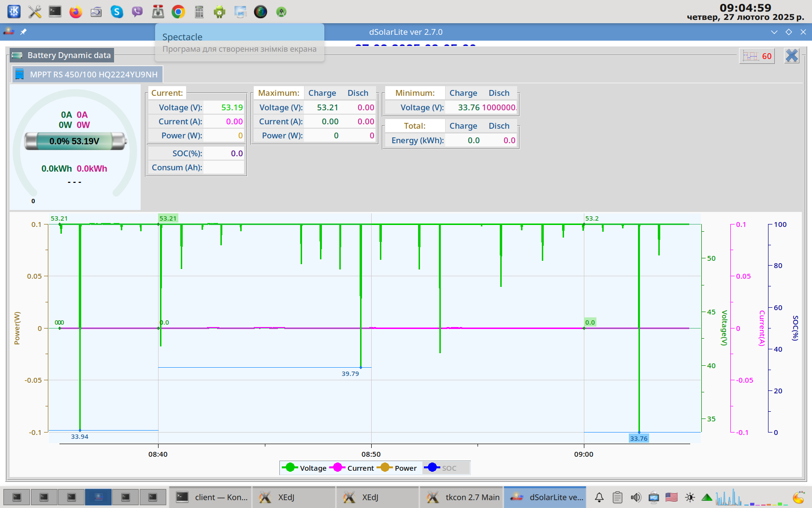Open the US flag keyboard layout selector
The image size is (812, 508).
click(x=671, y=497)
